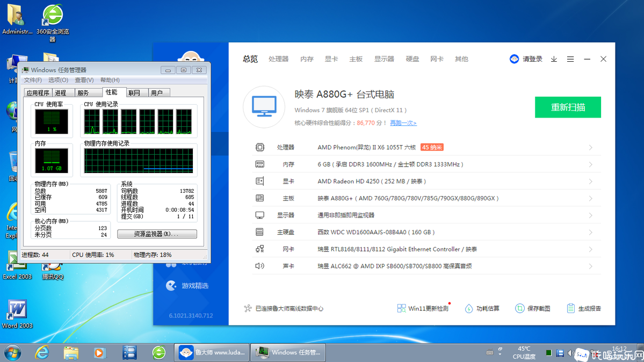Click the 功耗估算 power icon
The height and width of the screenshot is (362, 644).
[468, 308]
